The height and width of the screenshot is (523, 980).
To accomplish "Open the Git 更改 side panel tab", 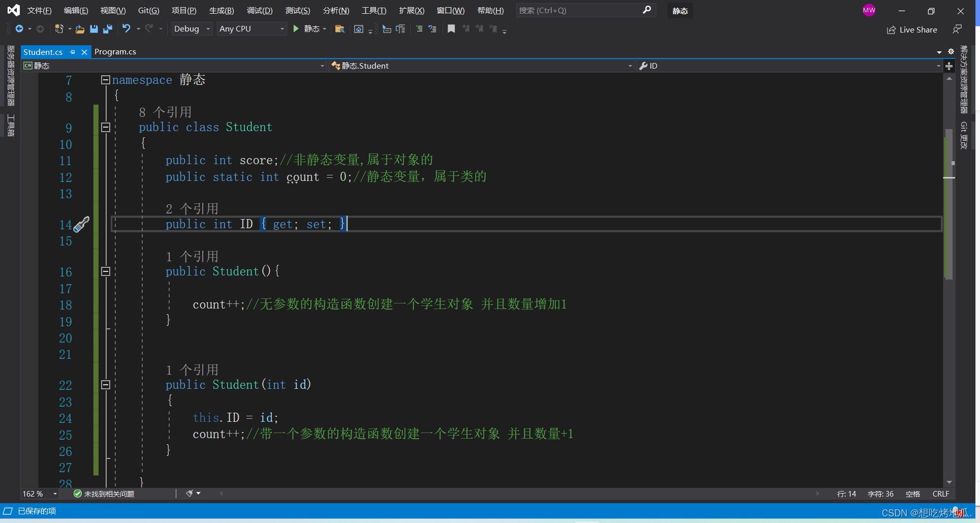I will click(x=963, y=135).
